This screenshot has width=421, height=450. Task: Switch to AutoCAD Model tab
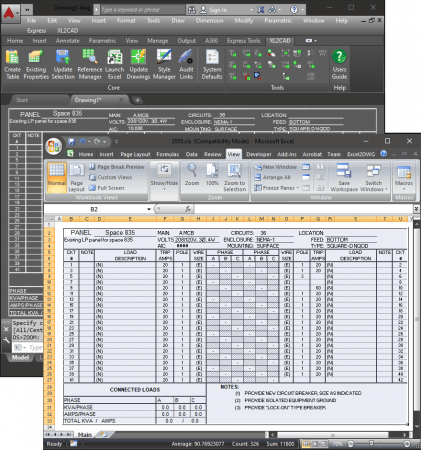(x=20, y=357)
